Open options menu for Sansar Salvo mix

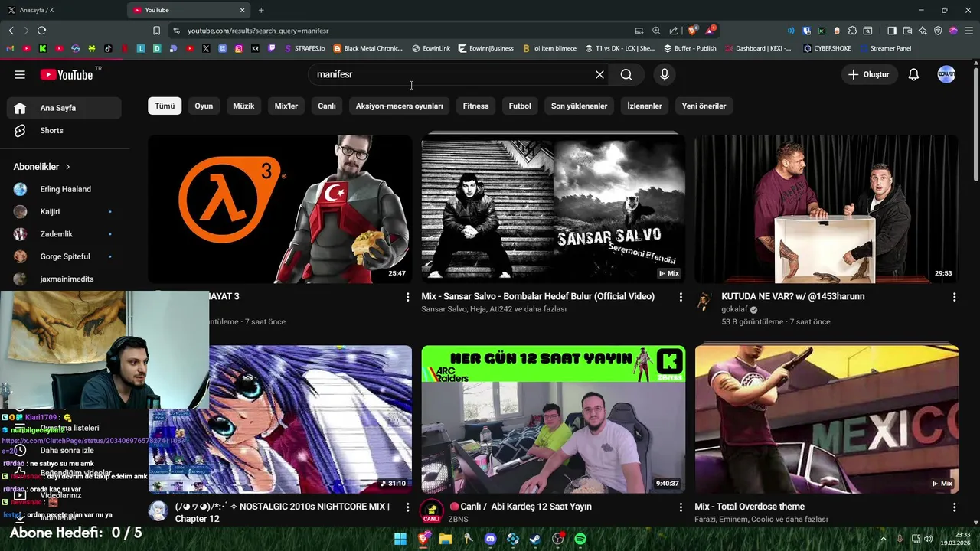coord(681,297)
